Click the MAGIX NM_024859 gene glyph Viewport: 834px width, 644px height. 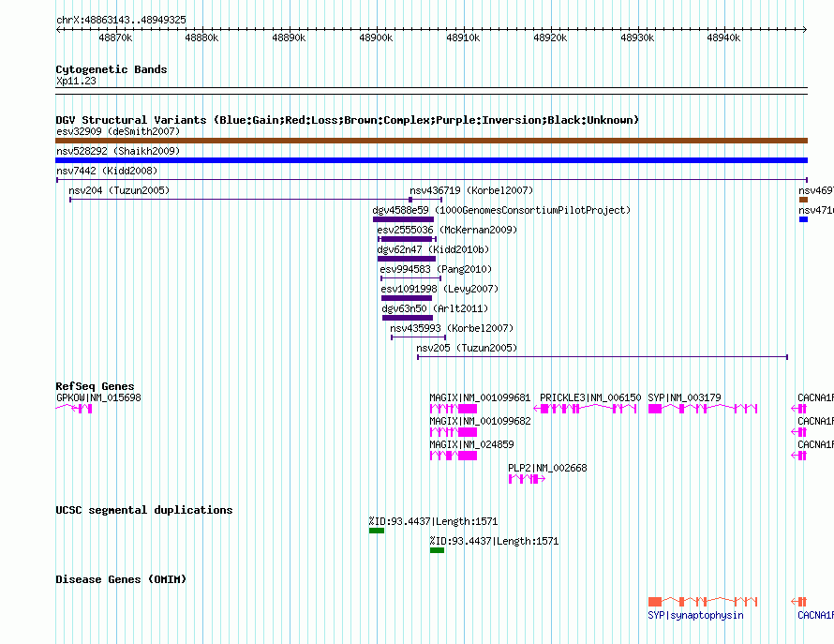coord(454,456)
